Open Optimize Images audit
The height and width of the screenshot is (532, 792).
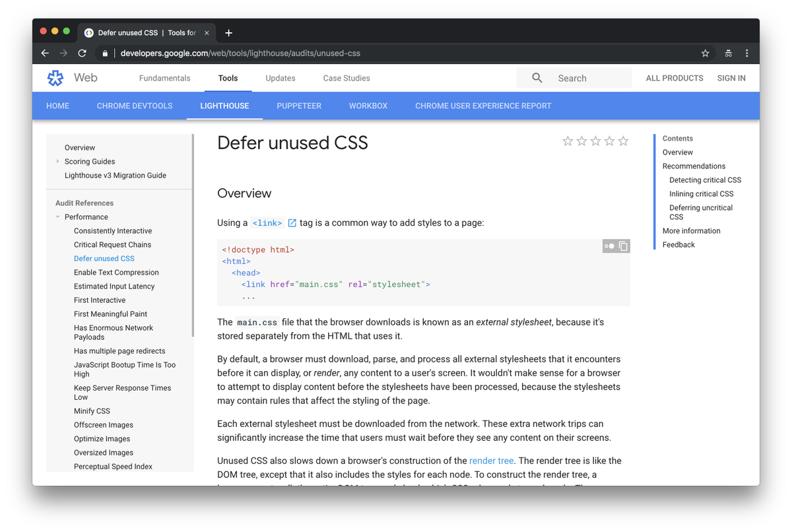(x=102, y=439)
